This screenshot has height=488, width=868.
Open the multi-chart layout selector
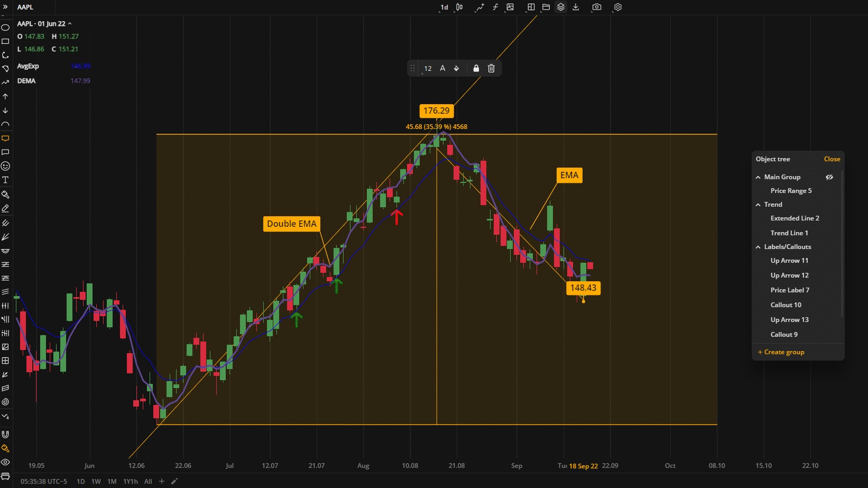tap(531, 7)
